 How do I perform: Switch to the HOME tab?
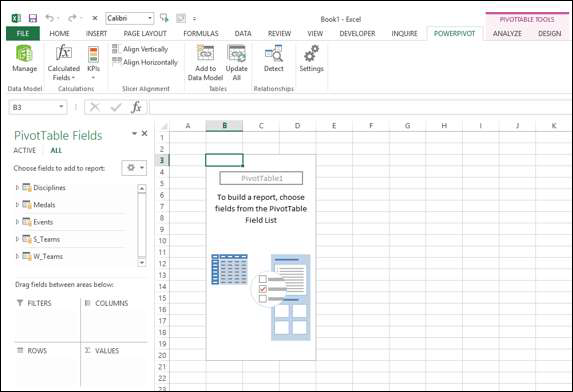click(x=59, y=34)
